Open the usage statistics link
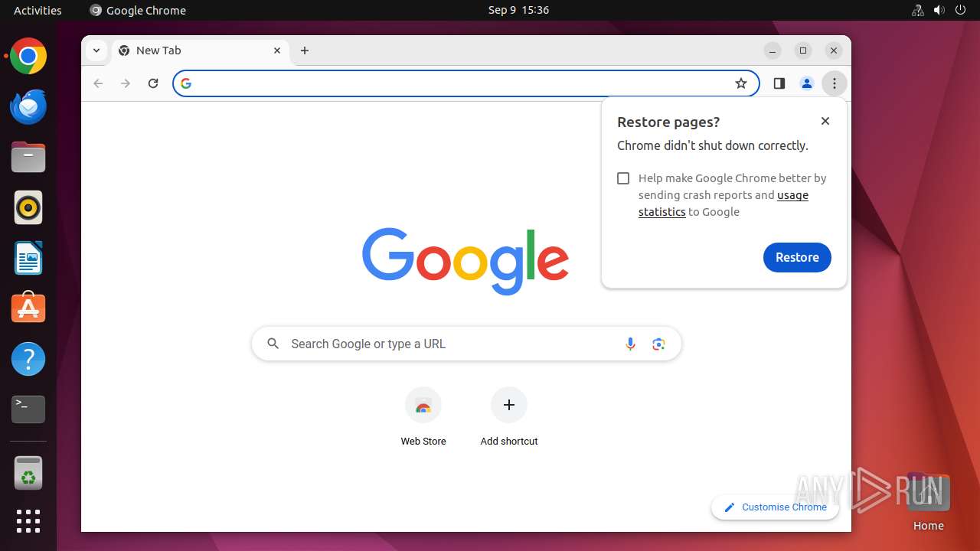The height and width of the screenshot is (551, 980). [x=724, y=204]
